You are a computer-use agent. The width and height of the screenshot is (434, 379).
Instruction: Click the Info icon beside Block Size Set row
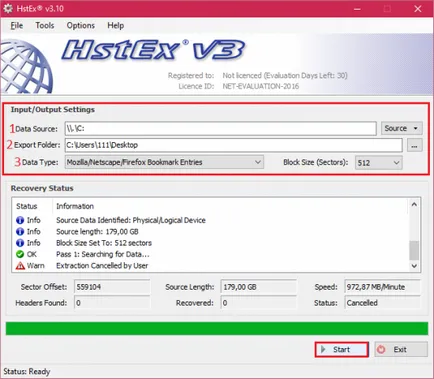[x=20, y=243]
